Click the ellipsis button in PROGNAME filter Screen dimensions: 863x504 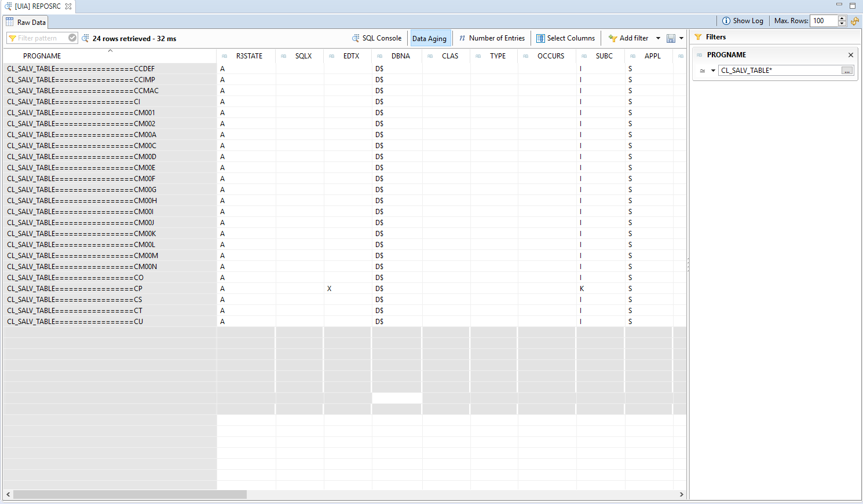pos(847,71)
